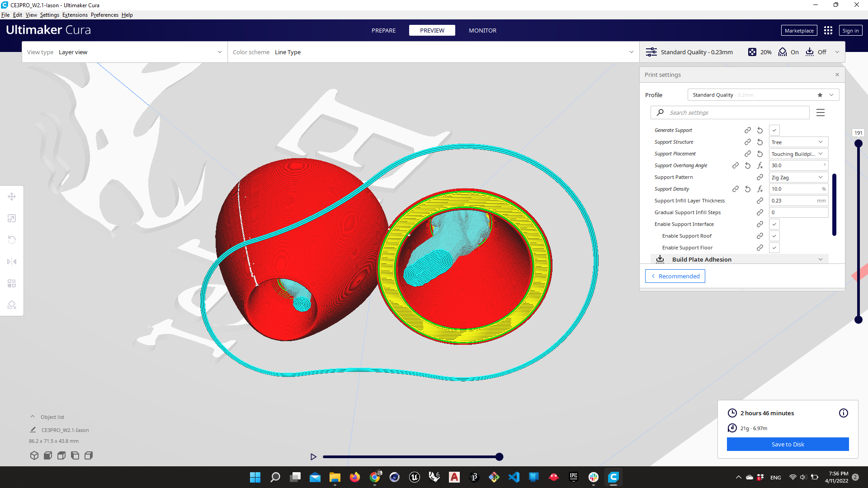Reset Generate Support to default value
This screenshot has height=488, width=868.
click(x=760, y=130)
